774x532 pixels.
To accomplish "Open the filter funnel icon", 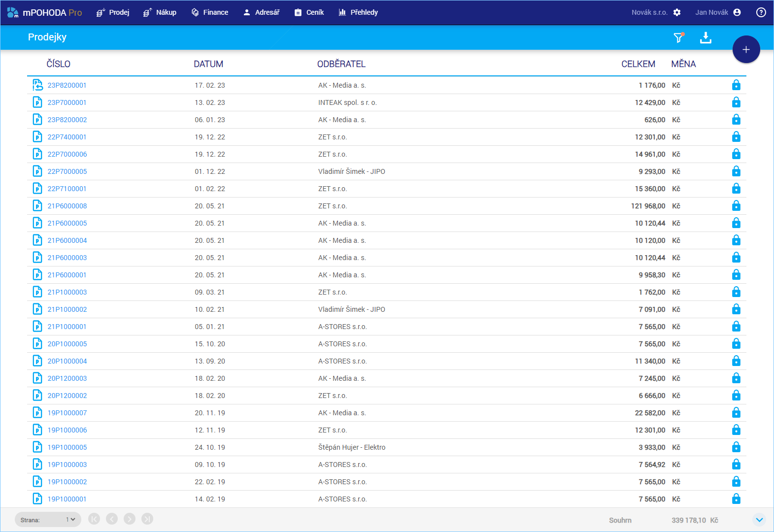I will [x=679, y=37].
